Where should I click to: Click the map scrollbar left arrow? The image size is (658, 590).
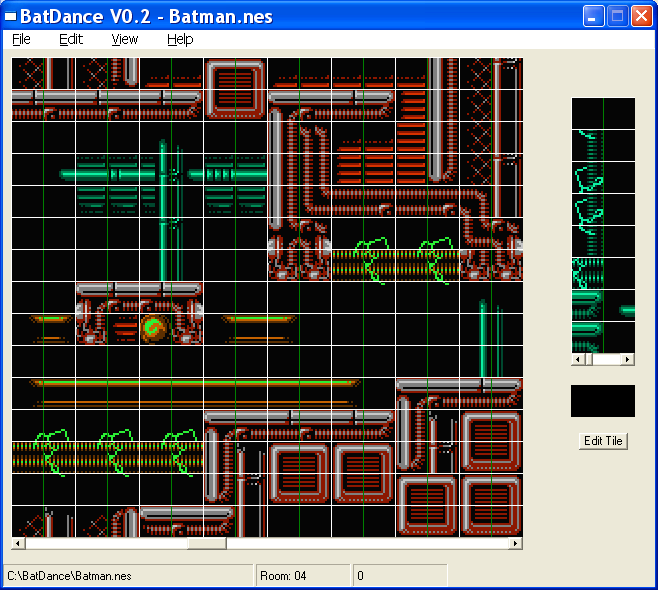tap(18, 544)
